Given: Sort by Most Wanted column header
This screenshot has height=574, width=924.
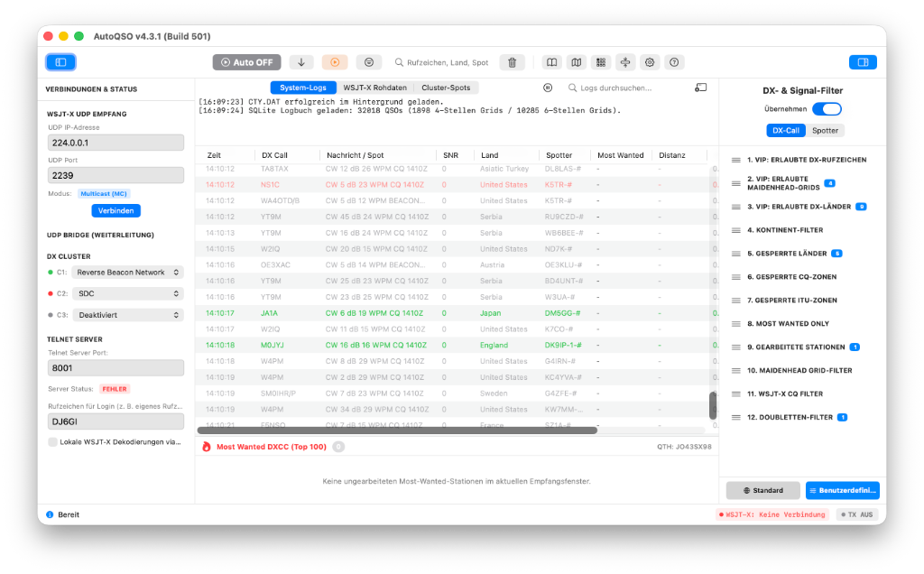Looking at the screenshot, I should point(620,155).
